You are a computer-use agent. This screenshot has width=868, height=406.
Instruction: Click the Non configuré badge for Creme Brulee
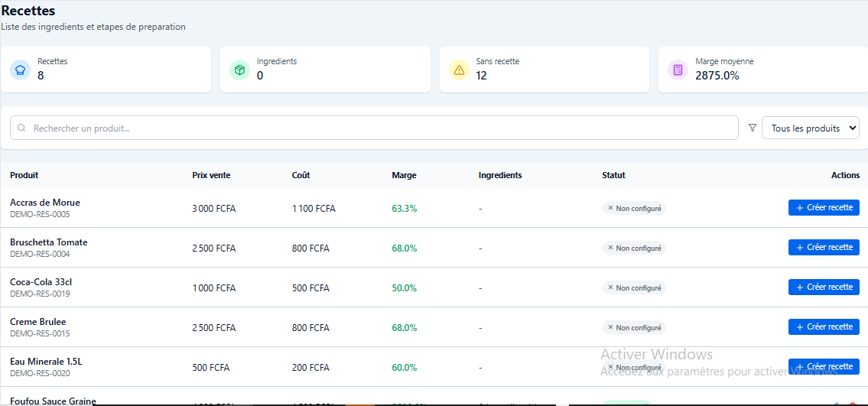click(x=635, y=328)
